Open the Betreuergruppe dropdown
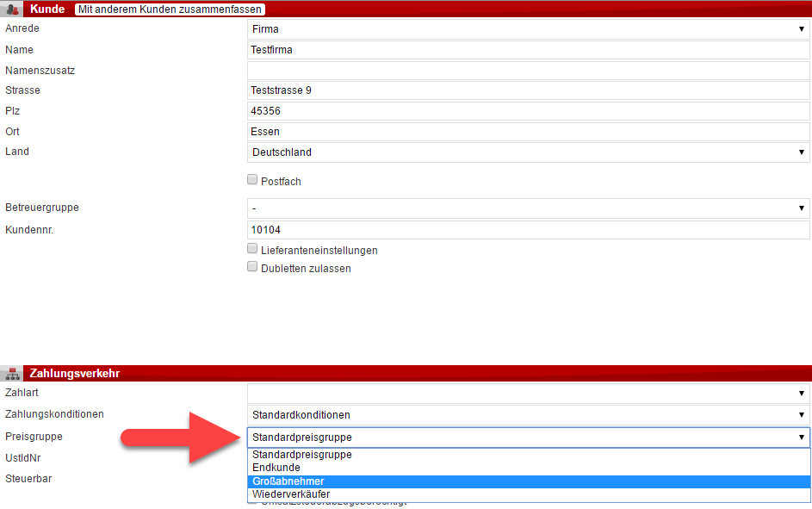812x509 pixels. 528,208
